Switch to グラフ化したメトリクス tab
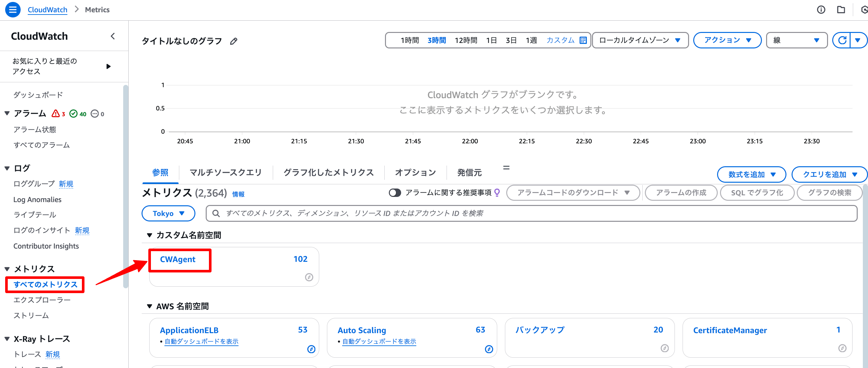The width and height of the screenshot is (868, 368). (x=329, y=173)
